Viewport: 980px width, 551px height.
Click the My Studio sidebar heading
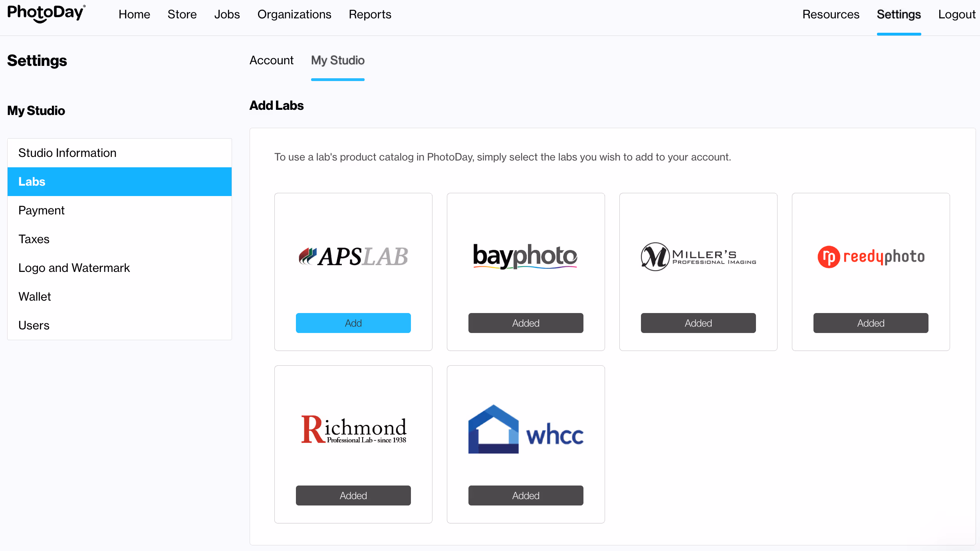[x=36, y=111]
